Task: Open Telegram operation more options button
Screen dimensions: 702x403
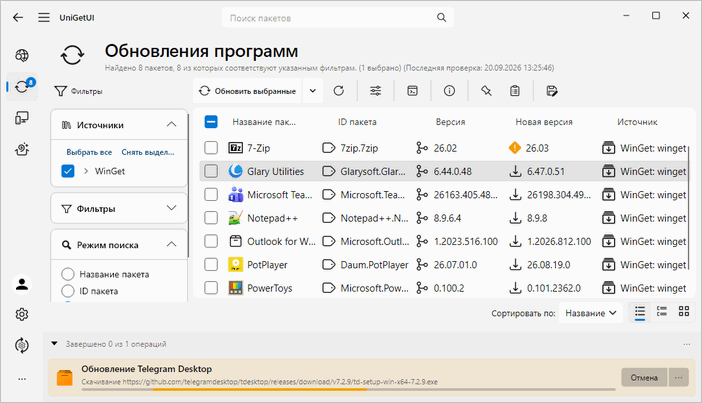Action: [679, 377]
